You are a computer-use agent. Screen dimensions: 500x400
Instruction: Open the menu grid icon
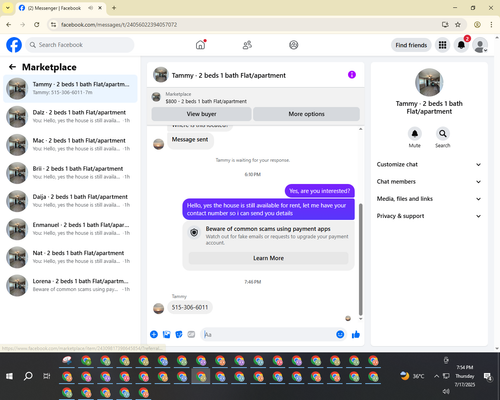coord(442,45)
